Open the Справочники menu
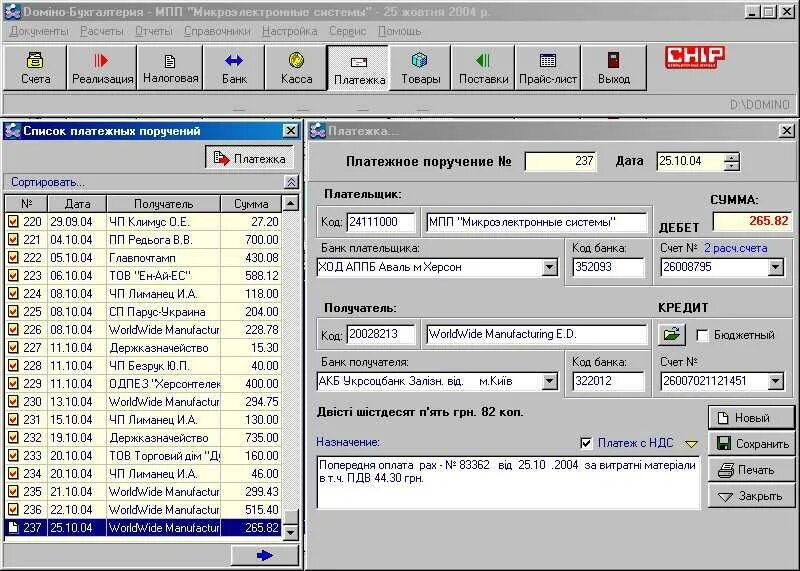Image resolution: width=800 pixels, height=571 pixels. tap(217, 31)
